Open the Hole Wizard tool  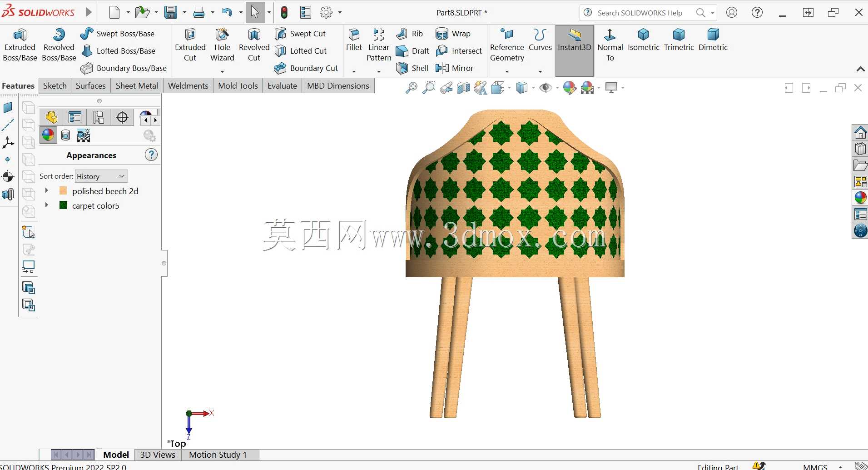[222, 45]
